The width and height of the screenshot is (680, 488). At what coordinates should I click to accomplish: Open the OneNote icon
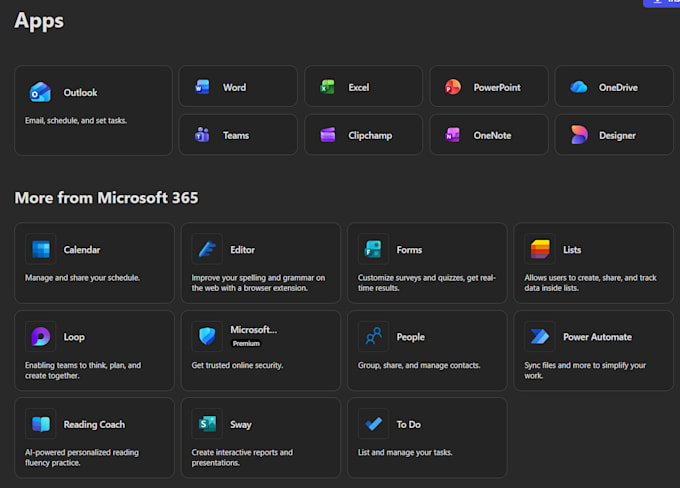pos(453,135)
